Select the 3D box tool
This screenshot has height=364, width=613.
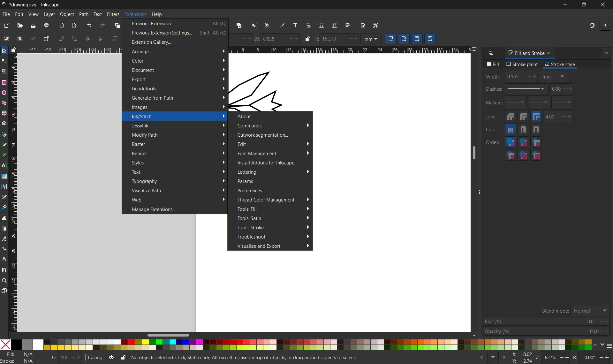point(4,113)
